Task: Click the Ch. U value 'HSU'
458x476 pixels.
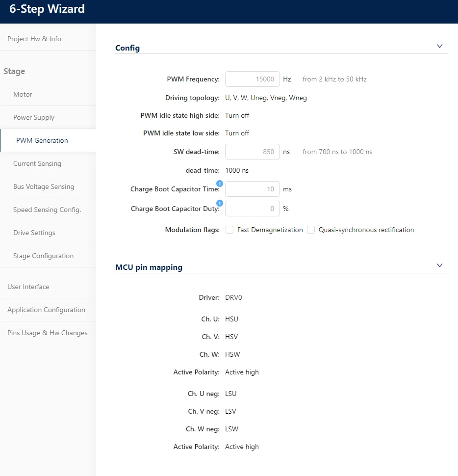Action: [x=232, y=319]
